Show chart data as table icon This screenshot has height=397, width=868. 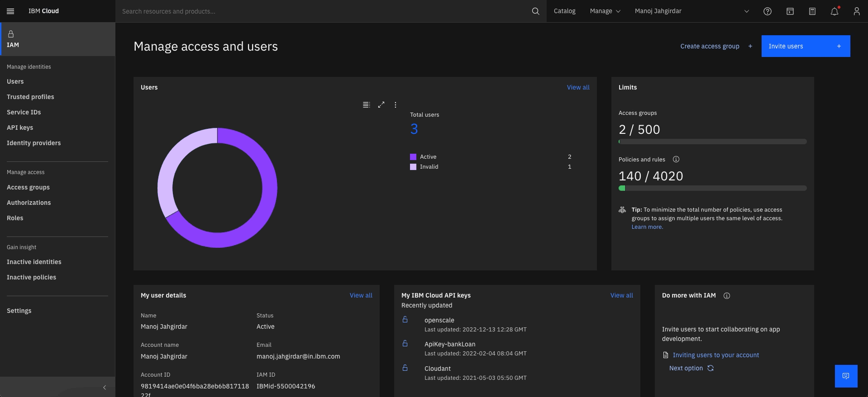tap(367, 104)
